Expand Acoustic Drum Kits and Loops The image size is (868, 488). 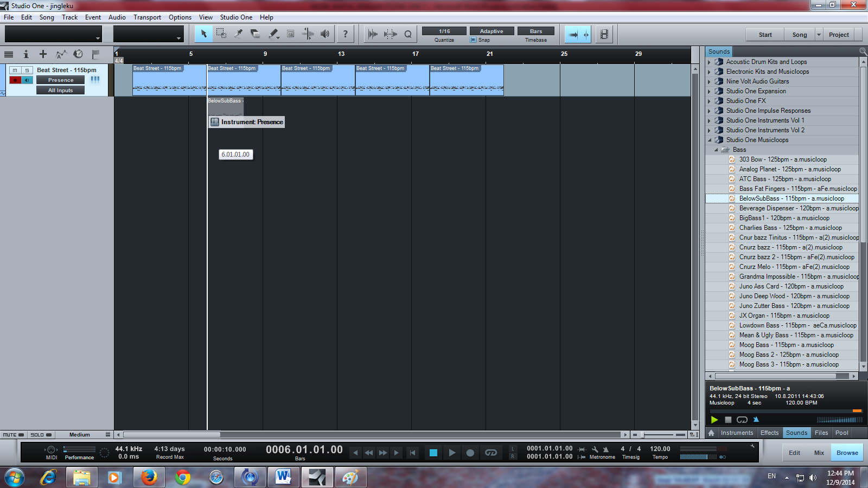tap(709, 62)
